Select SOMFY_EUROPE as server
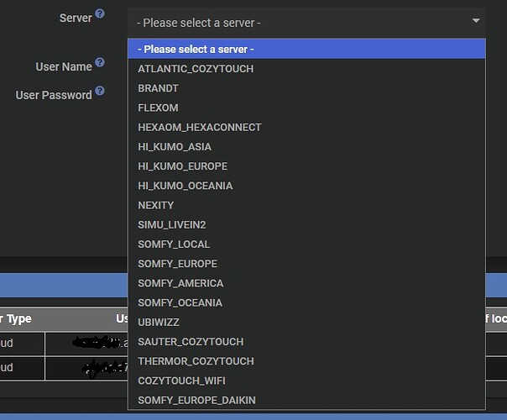This screenshot has width=507, height=420. point(306,264)
